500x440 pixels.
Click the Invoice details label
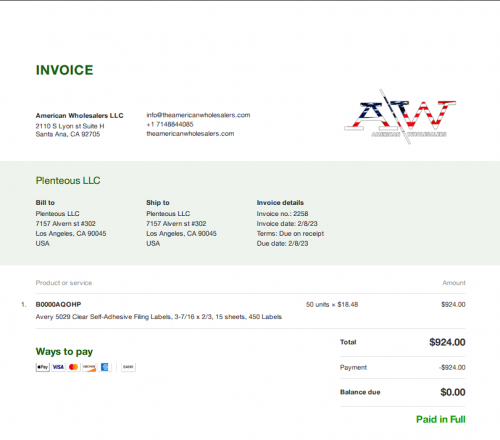280,203
